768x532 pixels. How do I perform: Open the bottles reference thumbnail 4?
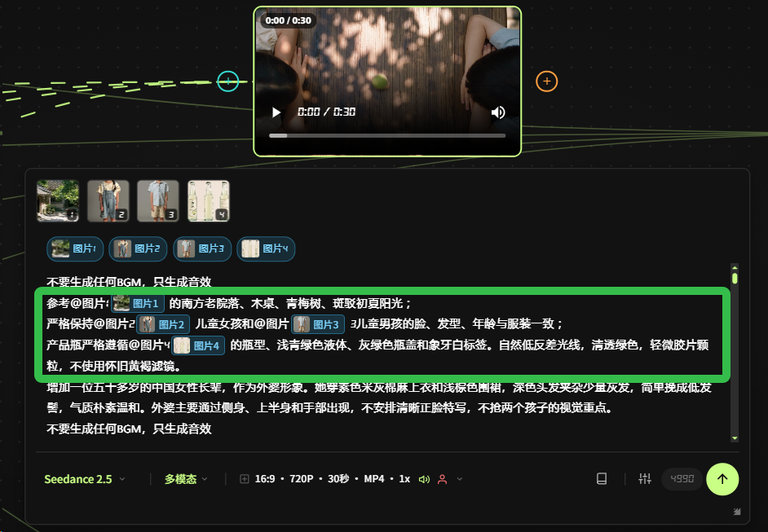coord(209,200)
